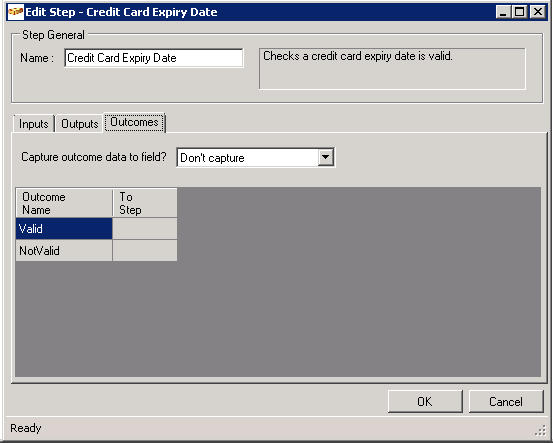The image size is (553, 443).
Task: Click the Outcome Name column header
Action: pyautogui.click(x=64, y=203)
